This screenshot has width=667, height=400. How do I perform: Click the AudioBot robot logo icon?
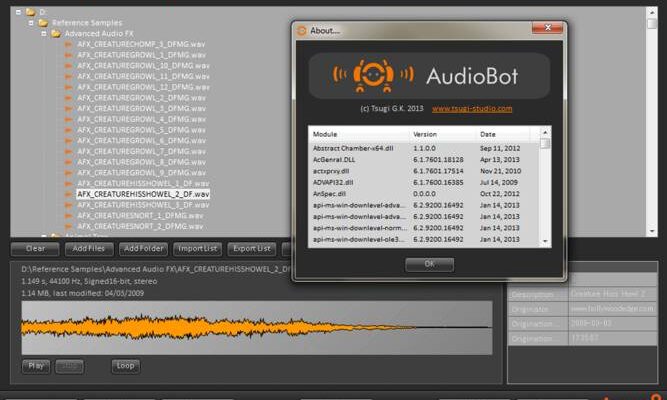[x=374, y=76]
